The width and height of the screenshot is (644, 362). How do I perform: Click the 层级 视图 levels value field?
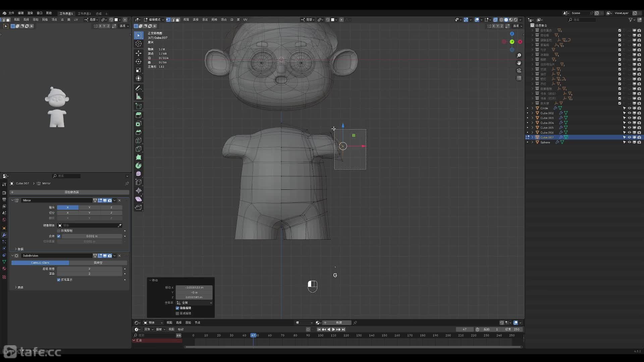pyautogui.click(x=89, y=269)
